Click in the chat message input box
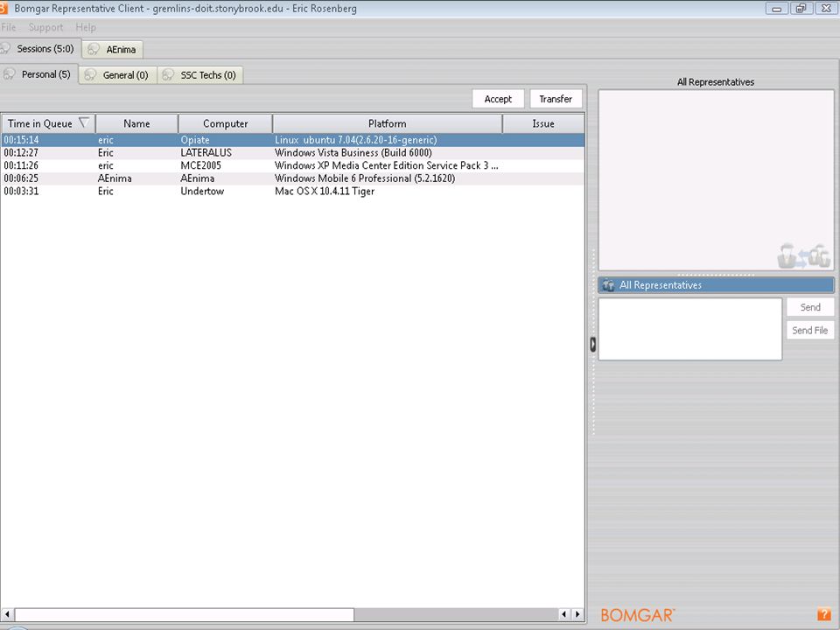The image size is (840, 630). tap(690, 329)
